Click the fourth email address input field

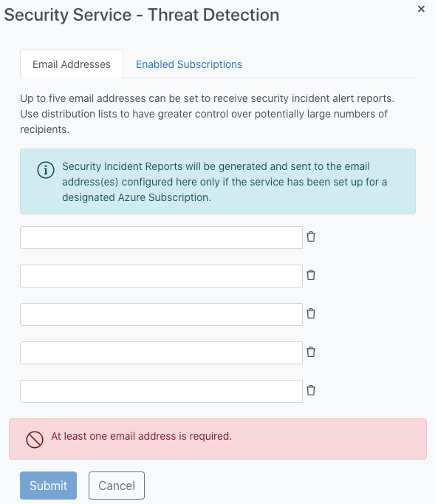coord(161,353)
